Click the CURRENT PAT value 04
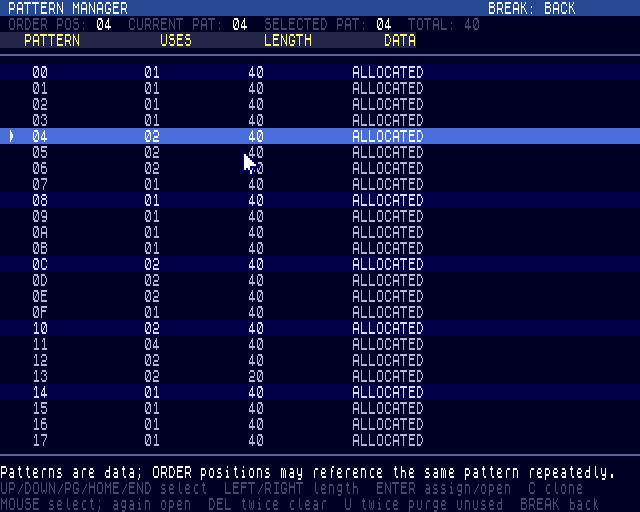Image resolution: width=640 pixels, height=512 pixels. click(x=240, y=24)
